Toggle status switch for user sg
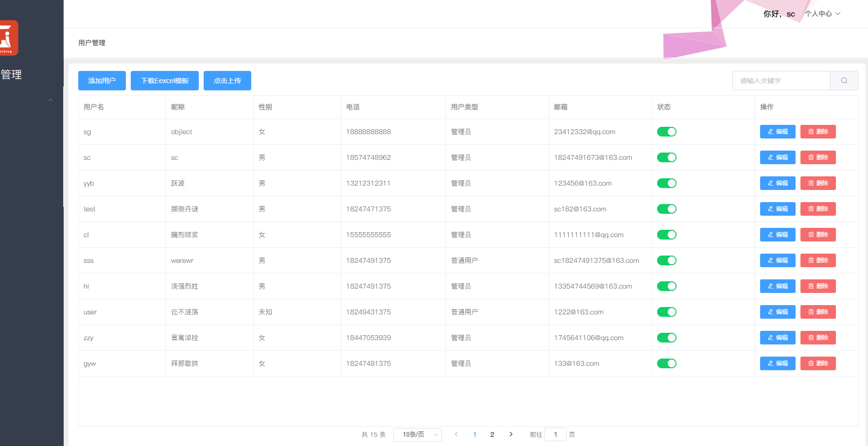This screenshot has height=446, width=868. (667, 132)
